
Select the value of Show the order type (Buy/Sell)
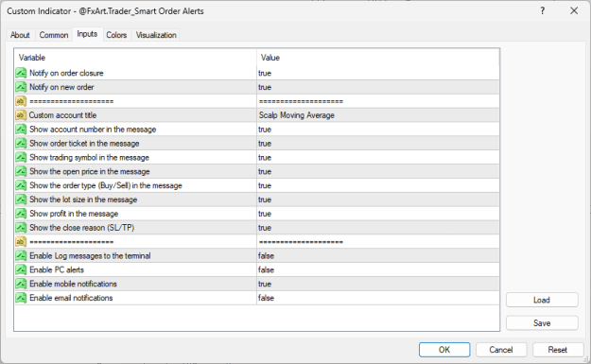pyautogui.click(x=377, y=185)
